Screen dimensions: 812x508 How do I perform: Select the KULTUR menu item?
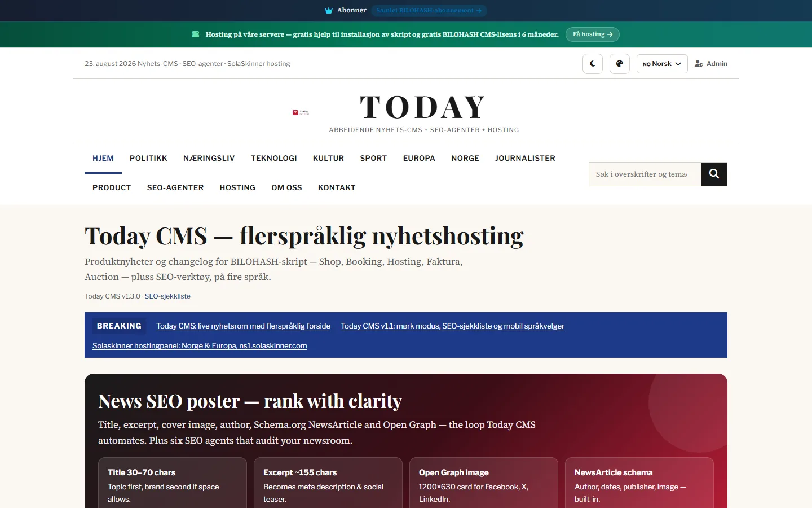(328, 159)
